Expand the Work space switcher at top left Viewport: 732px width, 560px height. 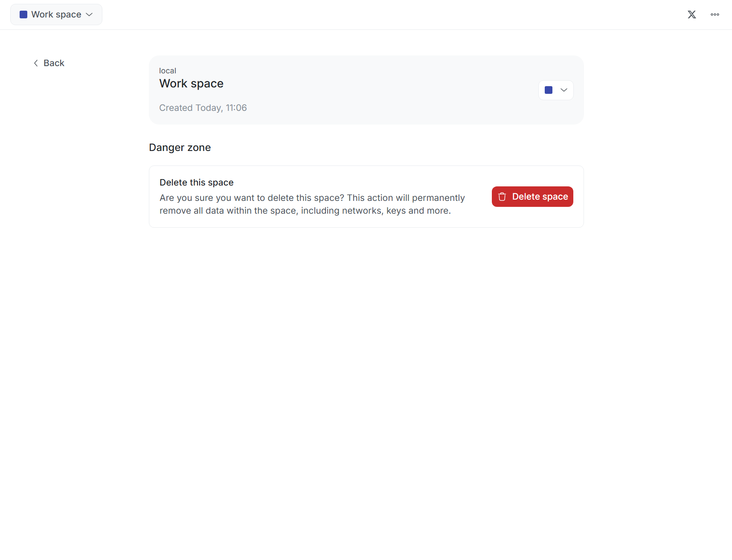pos(56,15)
